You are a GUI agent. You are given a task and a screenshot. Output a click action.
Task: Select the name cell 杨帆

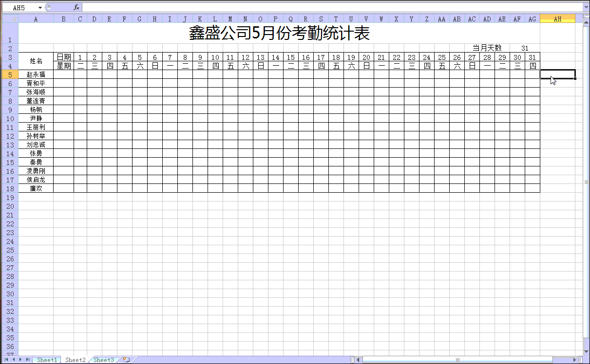[x=36, y=109]
